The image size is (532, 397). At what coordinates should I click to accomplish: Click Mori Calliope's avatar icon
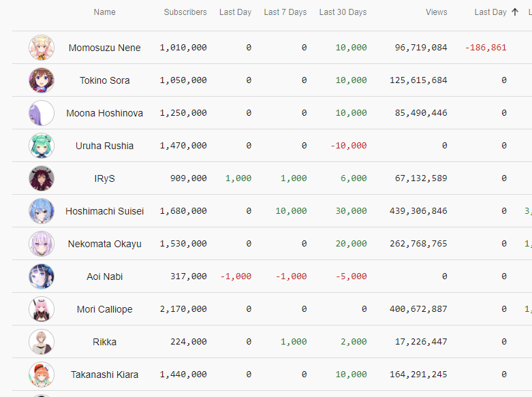42,309
